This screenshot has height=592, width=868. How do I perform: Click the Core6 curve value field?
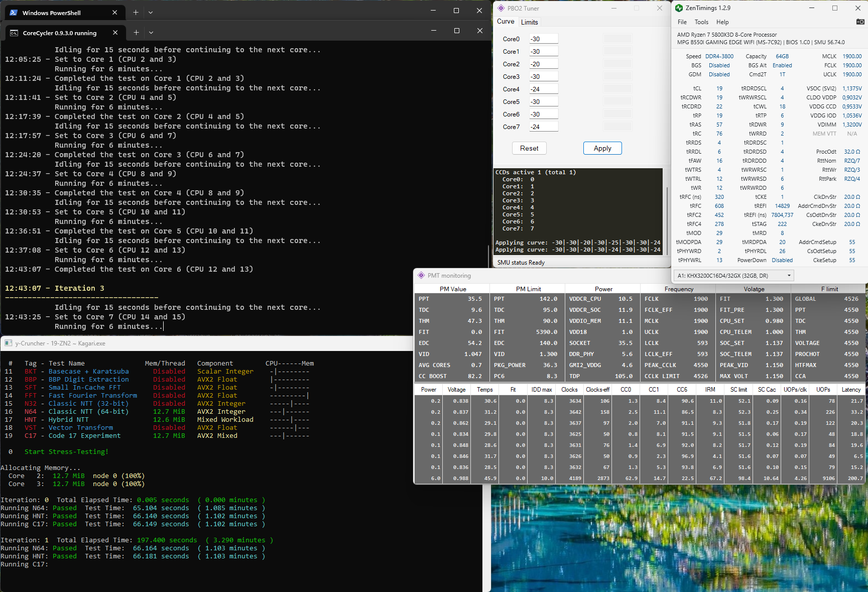pyautogui.click(x=544, y=114)
